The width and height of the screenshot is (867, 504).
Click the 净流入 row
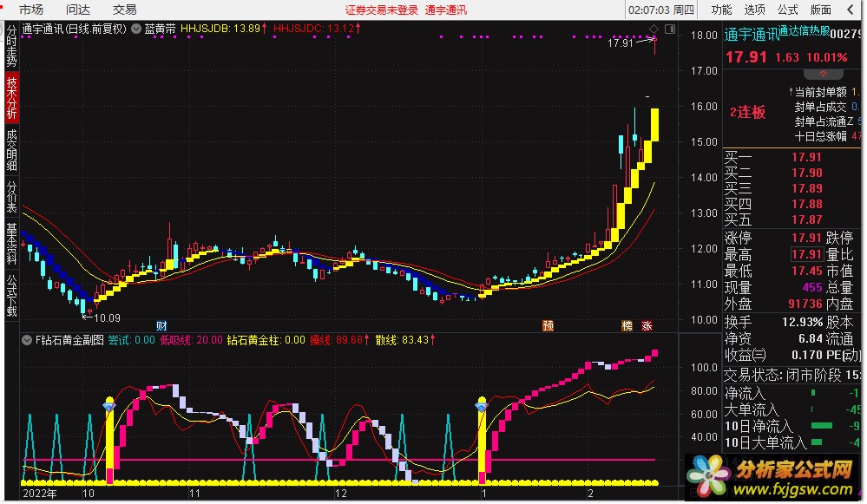point(792,394)
